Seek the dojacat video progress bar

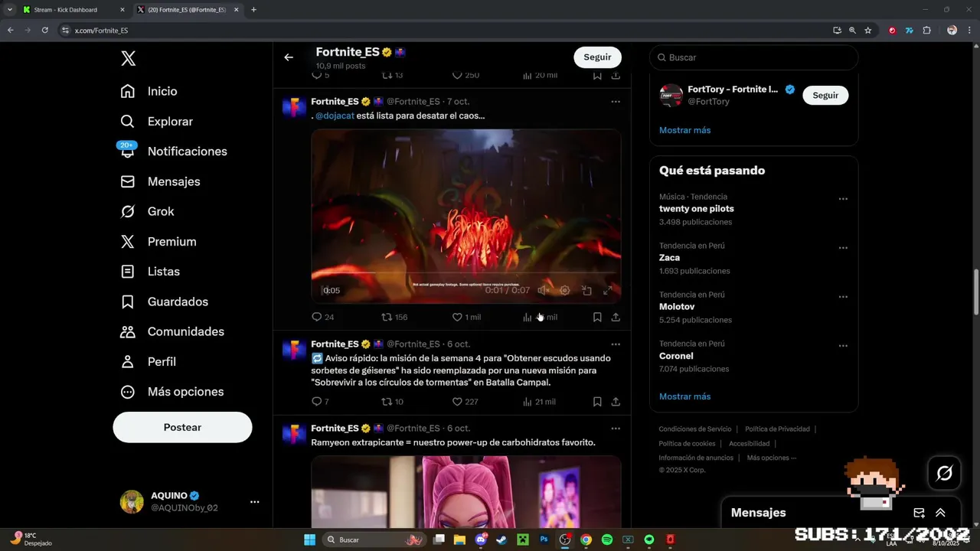click(466, 273)
